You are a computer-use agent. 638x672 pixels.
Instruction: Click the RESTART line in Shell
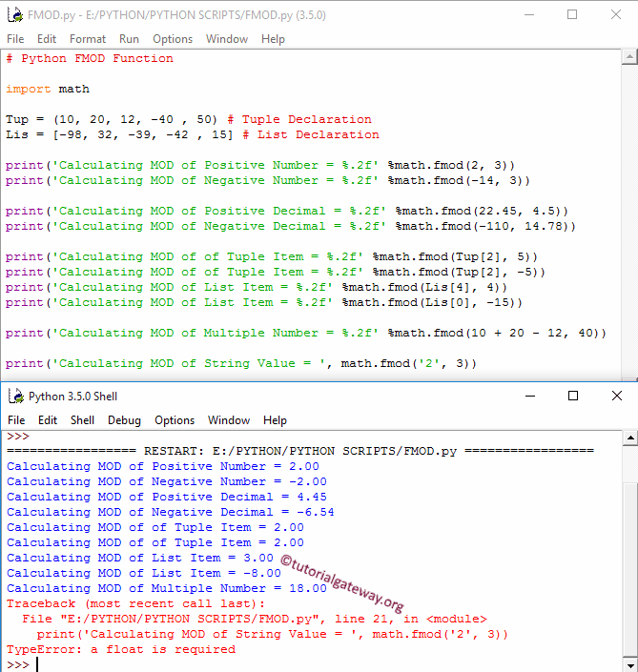[x=300, y=451]
